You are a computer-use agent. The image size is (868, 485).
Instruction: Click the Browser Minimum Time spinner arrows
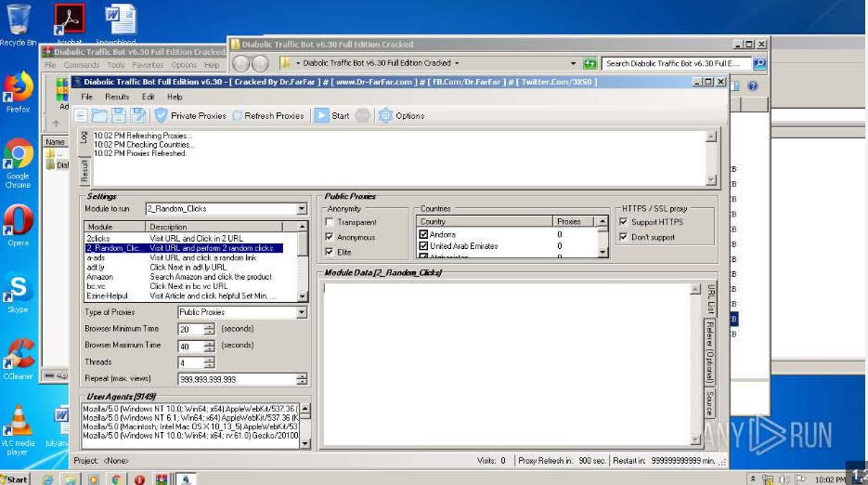pos(209,329)
